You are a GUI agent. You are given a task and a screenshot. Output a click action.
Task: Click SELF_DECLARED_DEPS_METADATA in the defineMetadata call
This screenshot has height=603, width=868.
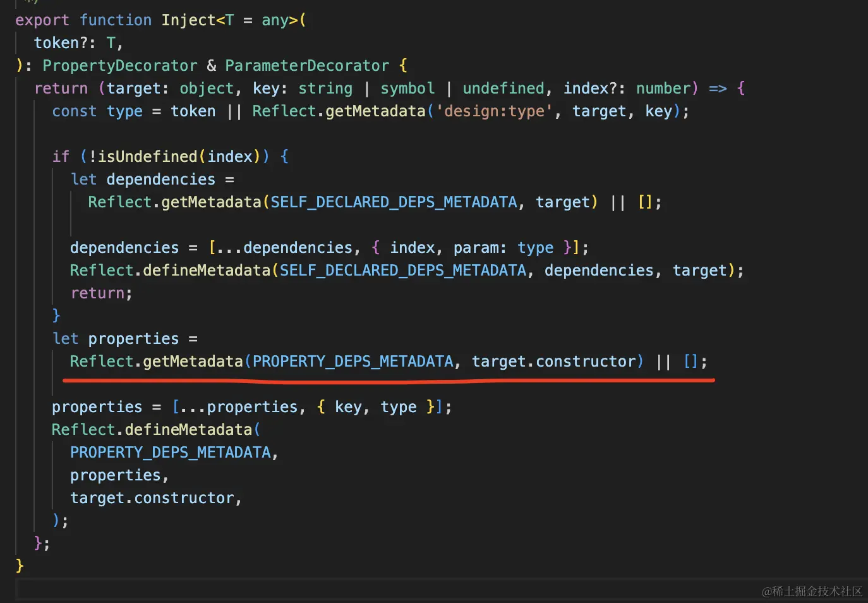[x=403, y=271]
